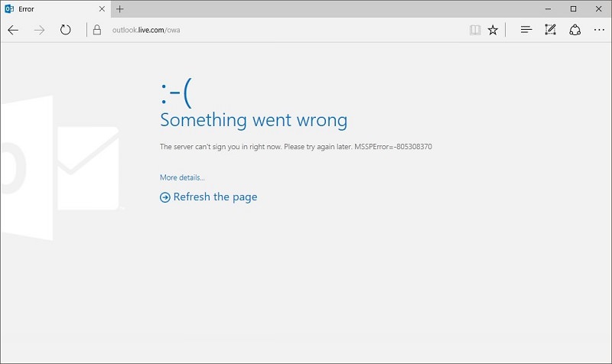Click the Share icon in toolbar
This screenshot has width=612, height=364.
(575, 30)
